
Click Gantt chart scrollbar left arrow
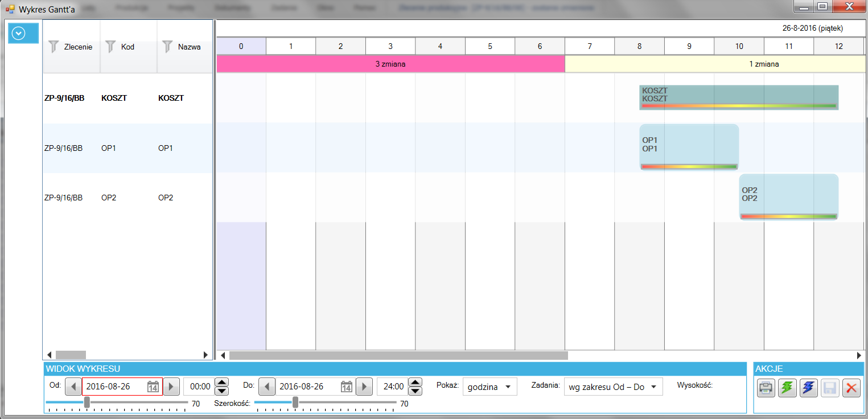[223, 355]
